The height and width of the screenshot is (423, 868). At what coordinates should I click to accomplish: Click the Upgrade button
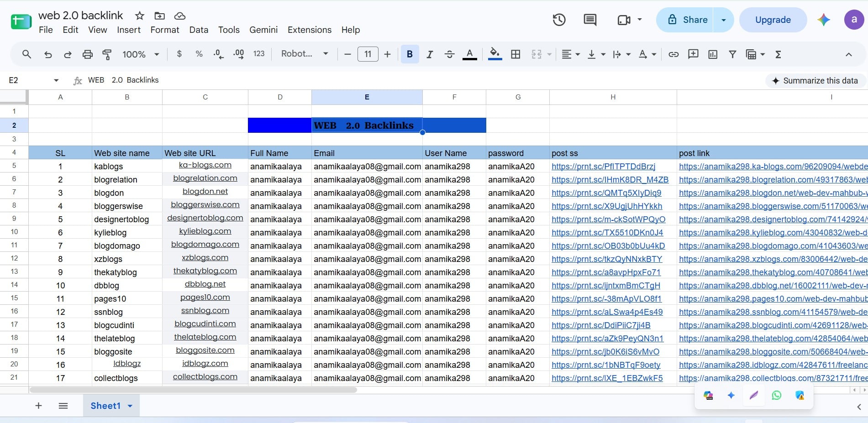click(773, 20)
